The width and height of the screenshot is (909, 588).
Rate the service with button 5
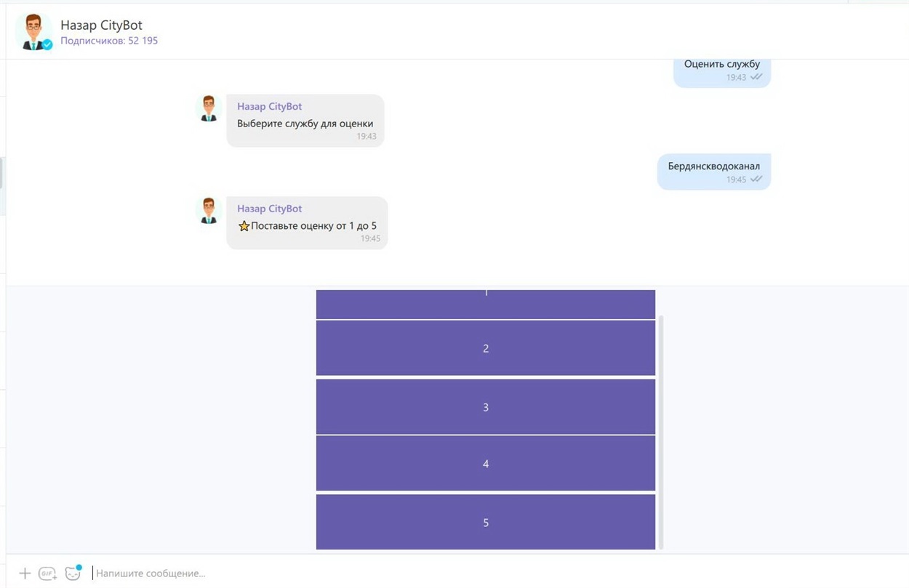coord(486,522)
